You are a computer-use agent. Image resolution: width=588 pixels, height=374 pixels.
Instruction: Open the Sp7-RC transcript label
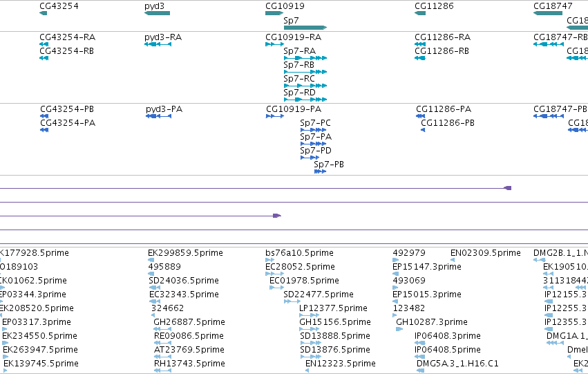[299, 79]
